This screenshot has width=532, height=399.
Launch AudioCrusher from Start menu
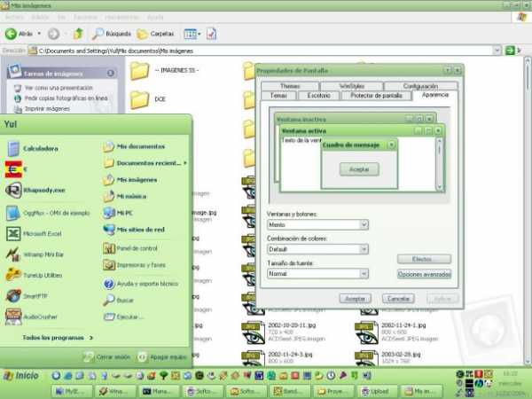(x=31, y=317)
